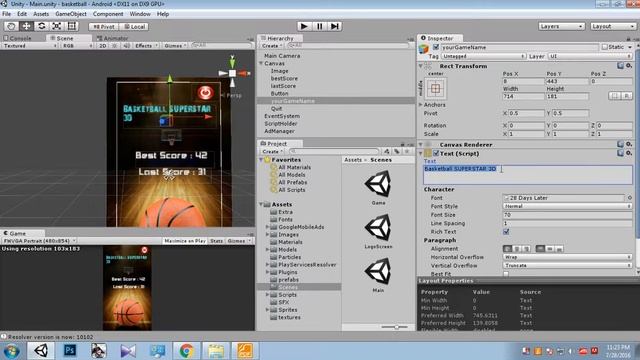Open the Layout dropdown
This screenshot has height=360, width=640.
pos(613,26)
